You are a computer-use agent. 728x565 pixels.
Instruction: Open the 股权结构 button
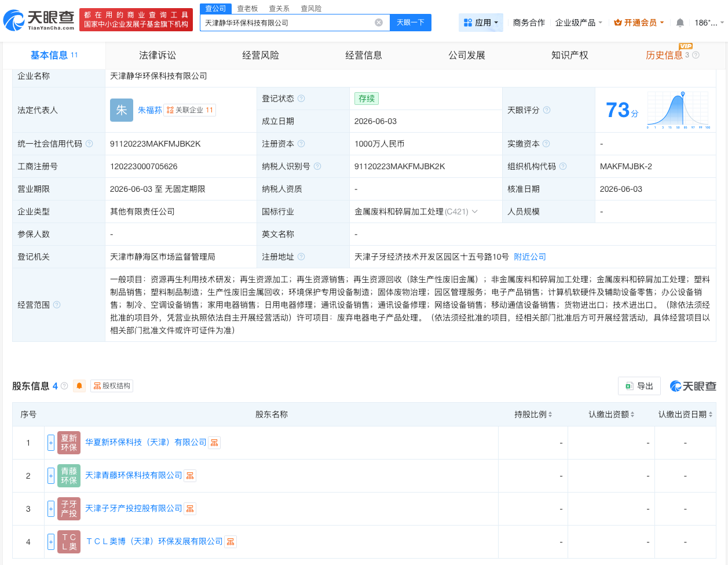112,386
